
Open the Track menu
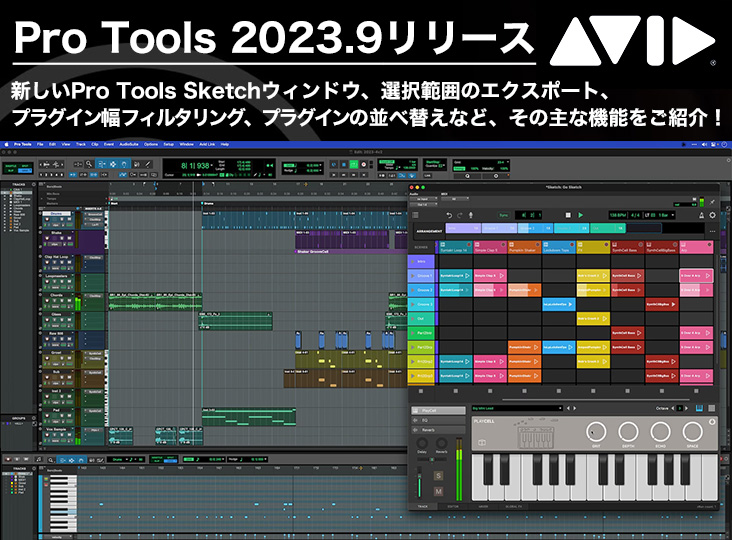81,144
